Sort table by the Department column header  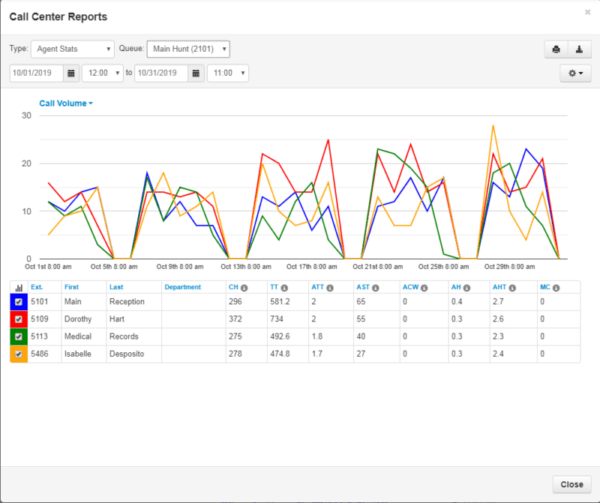point(183,287)
